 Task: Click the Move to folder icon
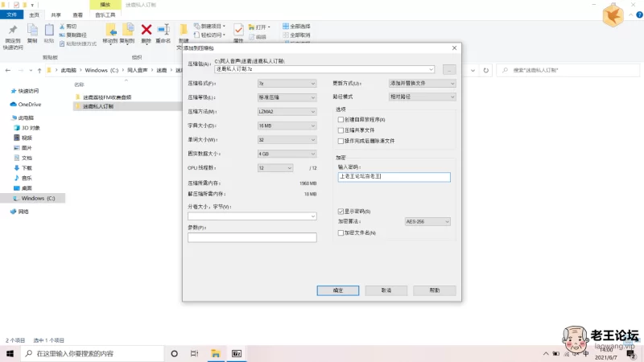click(x=110, y=30)
